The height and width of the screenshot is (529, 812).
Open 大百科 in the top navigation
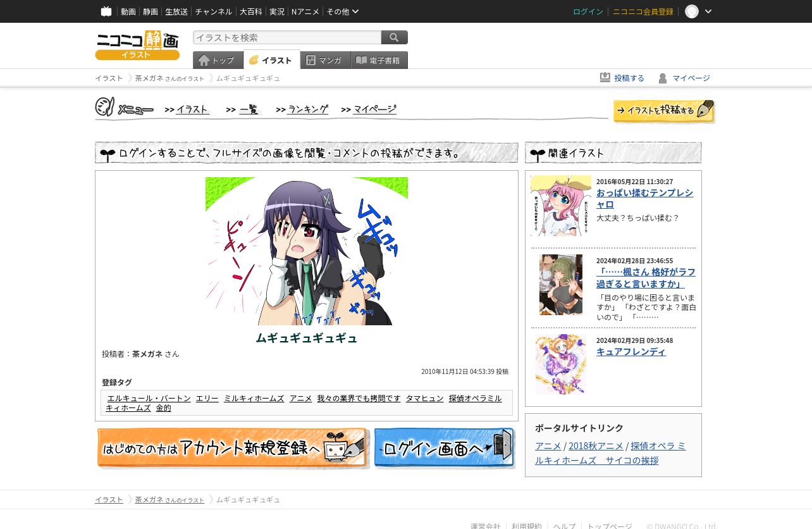(250, 11)
